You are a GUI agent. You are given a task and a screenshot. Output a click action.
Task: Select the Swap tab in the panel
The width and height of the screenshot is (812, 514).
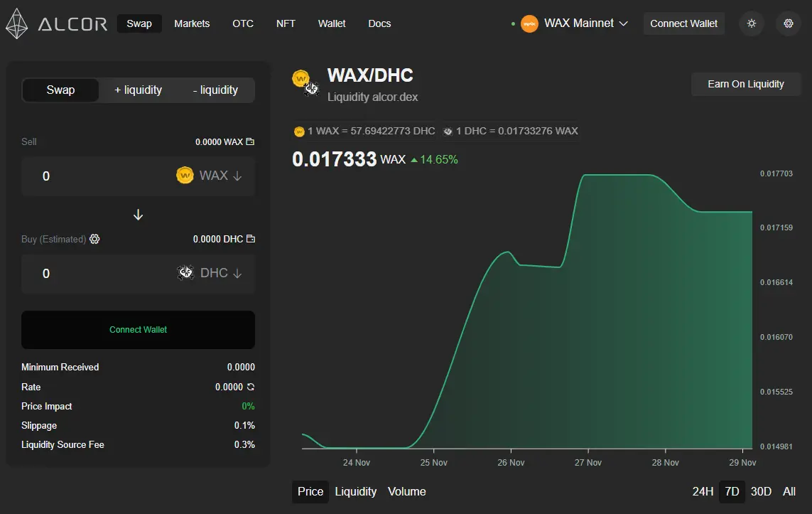click(60, 90)
